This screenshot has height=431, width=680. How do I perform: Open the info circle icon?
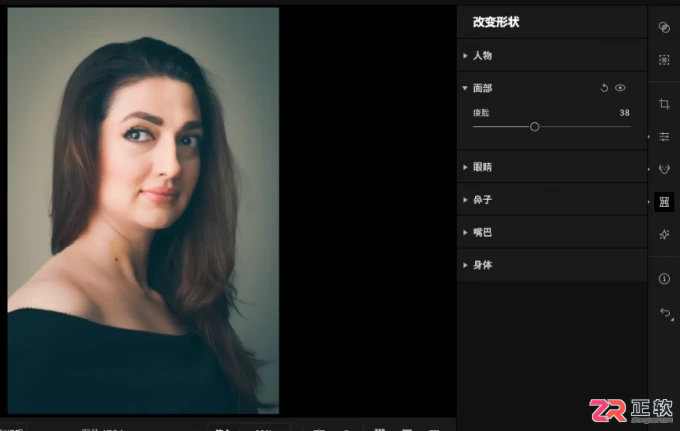tap(664, 279)
